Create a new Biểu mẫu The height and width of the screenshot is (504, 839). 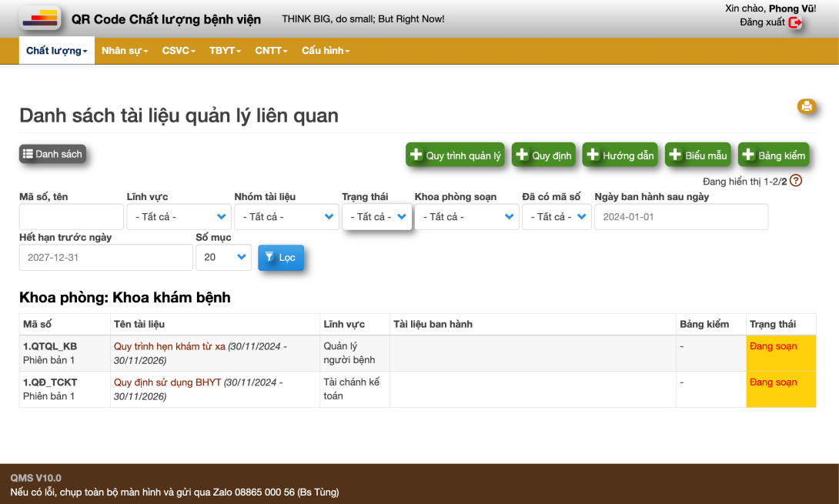pyautogui.click(x=697, y=155)
